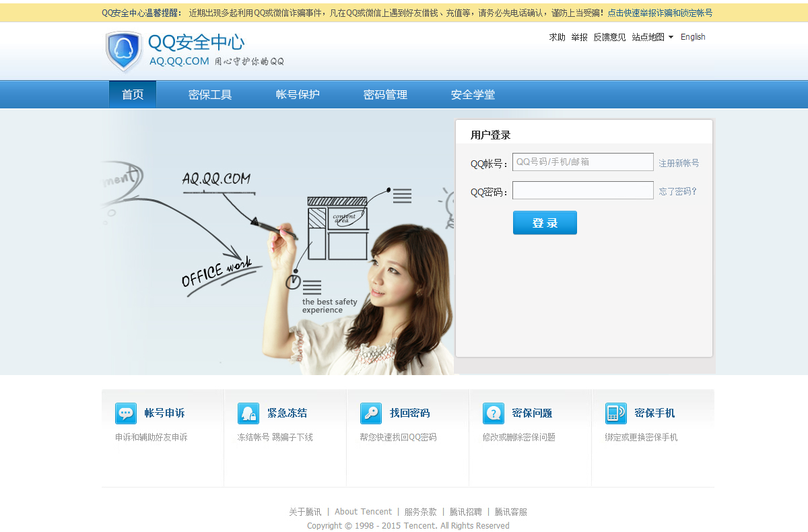Viewport: 808px width, 532px height.
Task: Click the 注册新帐号 register link
Action: 679,163
